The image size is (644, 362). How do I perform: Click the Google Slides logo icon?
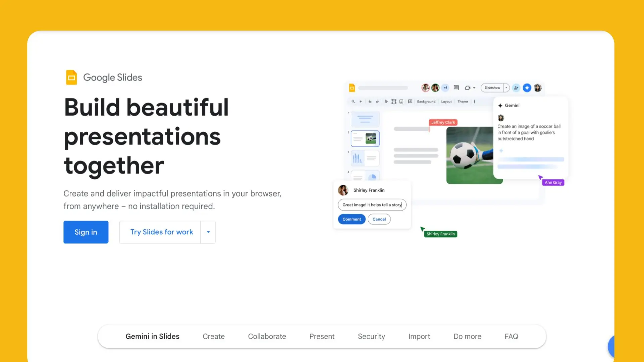[71, 77]
